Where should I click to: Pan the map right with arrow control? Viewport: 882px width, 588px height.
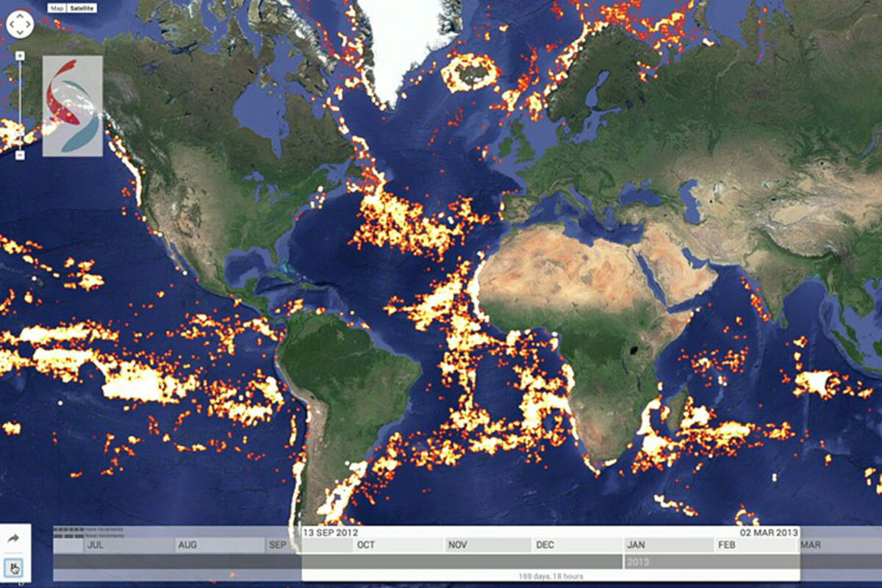(29, 25)
